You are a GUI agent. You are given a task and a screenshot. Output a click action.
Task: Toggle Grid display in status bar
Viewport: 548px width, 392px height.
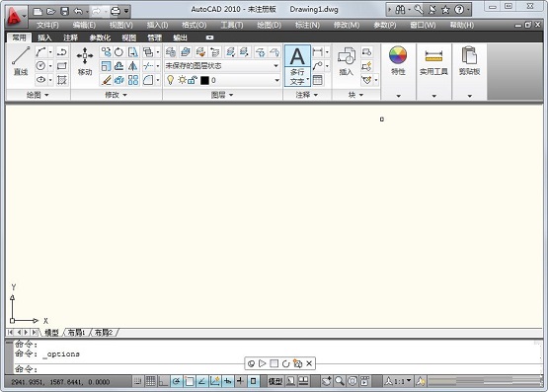pos(150,381)
